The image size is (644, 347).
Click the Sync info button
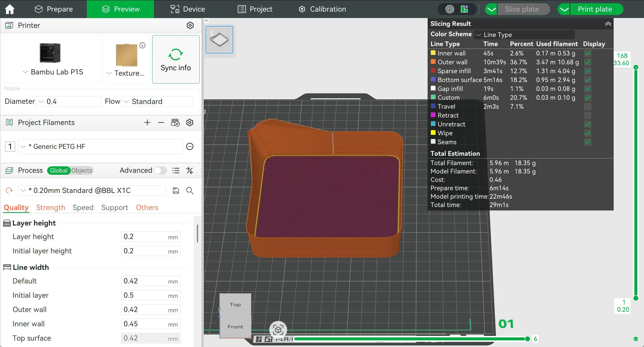176,59
